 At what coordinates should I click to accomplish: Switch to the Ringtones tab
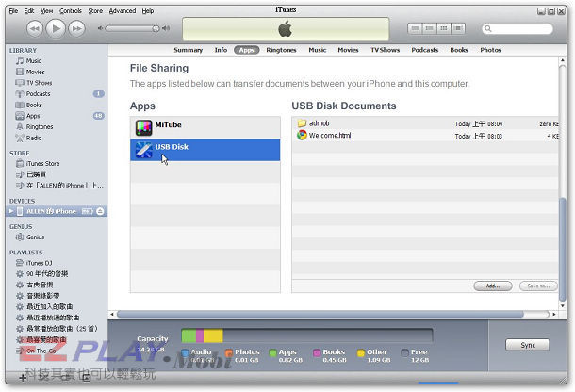[281, 50]
